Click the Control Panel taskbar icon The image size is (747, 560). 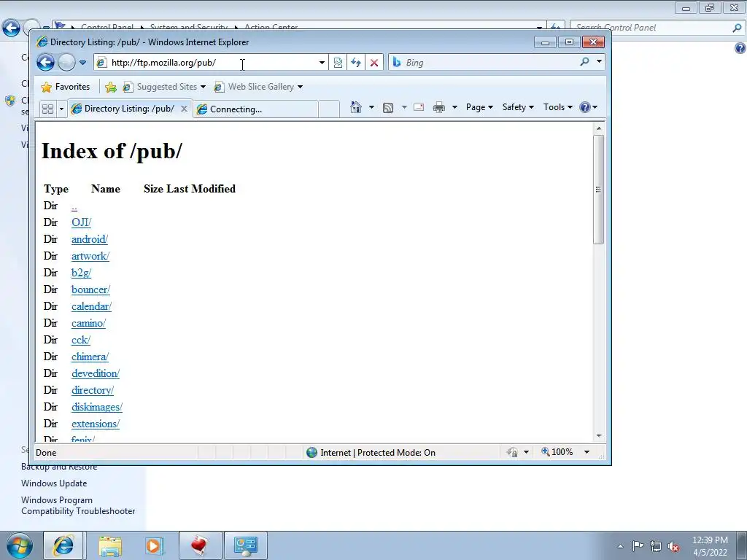pos(245,545)
